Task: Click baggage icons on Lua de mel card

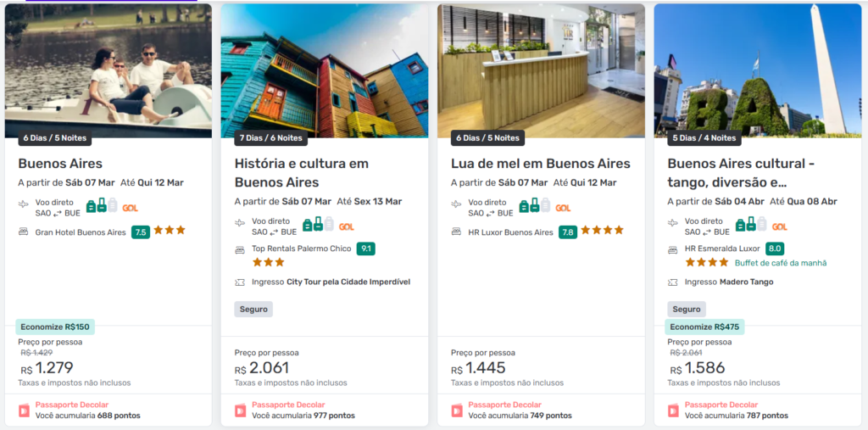Action: pyautogui.click(x=534, y=205)
